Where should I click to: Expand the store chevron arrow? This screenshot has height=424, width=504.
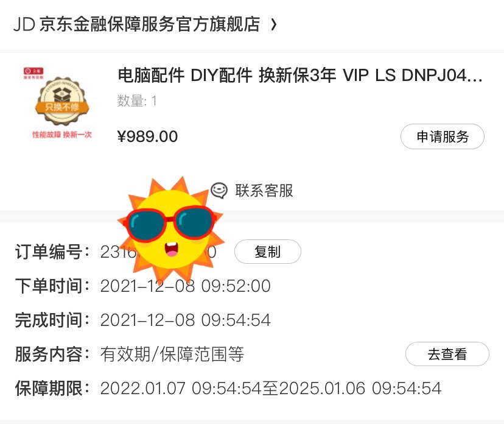point(273,24)
